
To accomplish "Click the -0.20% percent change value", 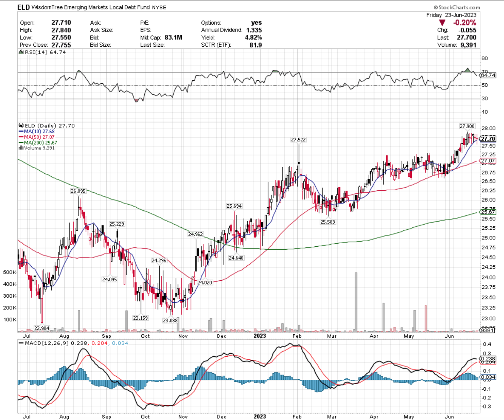I will tap(465, 23).
